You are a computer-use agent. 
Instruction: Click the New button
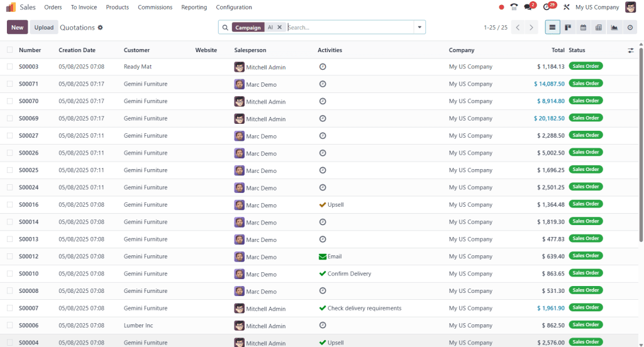click(x=18, y=28)
